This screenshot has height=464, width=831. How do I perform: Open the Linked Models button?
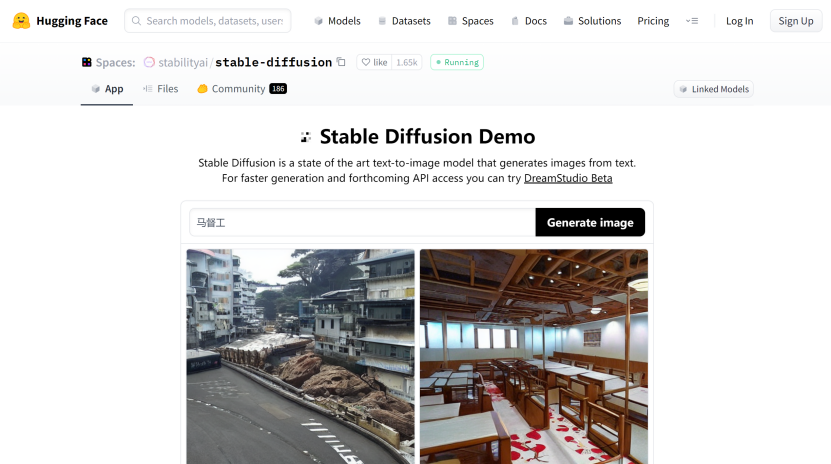[714, 89]
